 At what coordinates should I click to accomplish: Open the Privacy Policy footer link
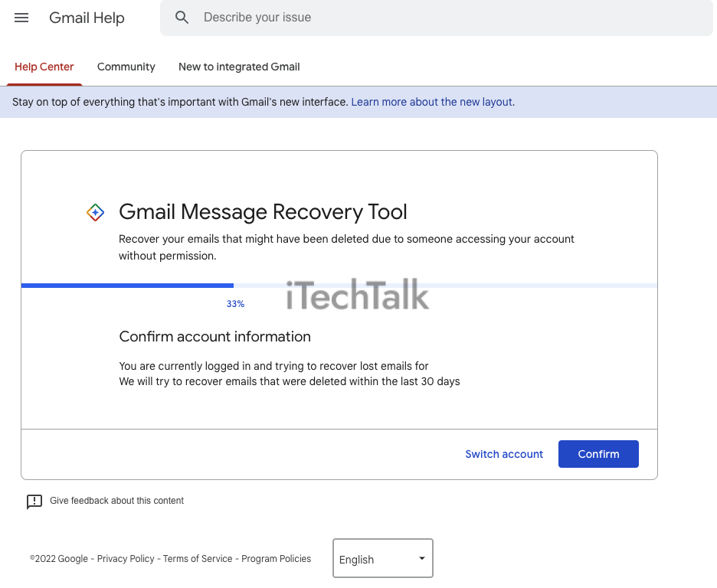point(126,559)
